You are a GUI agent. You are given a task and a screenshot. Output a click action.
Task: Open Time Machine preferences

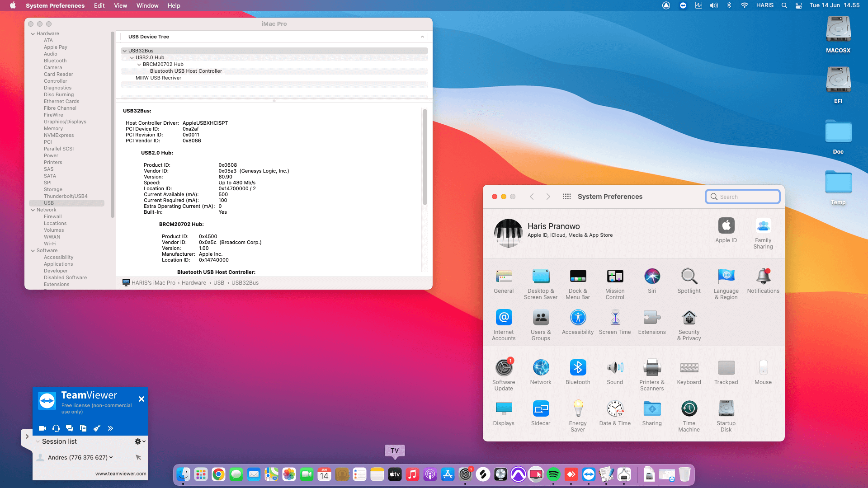689,409
